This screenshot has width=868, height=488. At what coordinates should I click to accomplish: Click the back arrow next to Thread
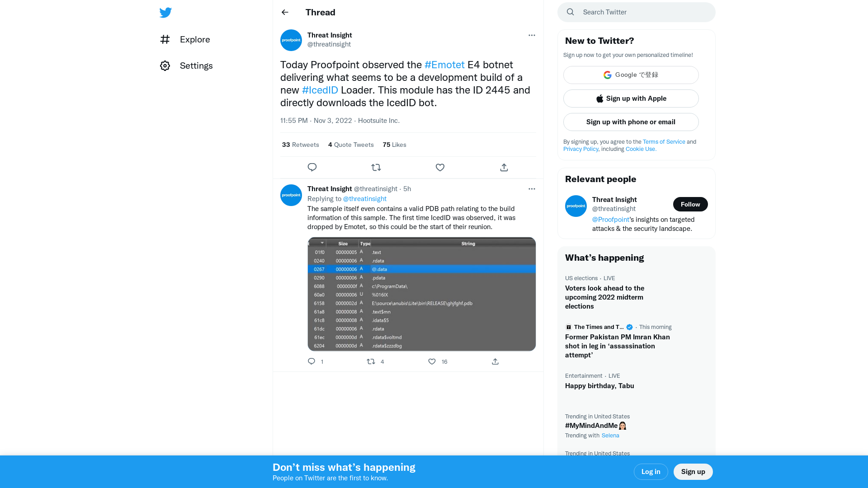point(284,12)
